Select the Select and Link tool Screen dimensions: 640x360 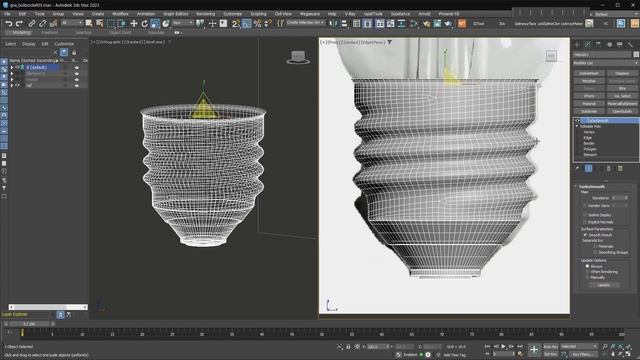[32, 24]
